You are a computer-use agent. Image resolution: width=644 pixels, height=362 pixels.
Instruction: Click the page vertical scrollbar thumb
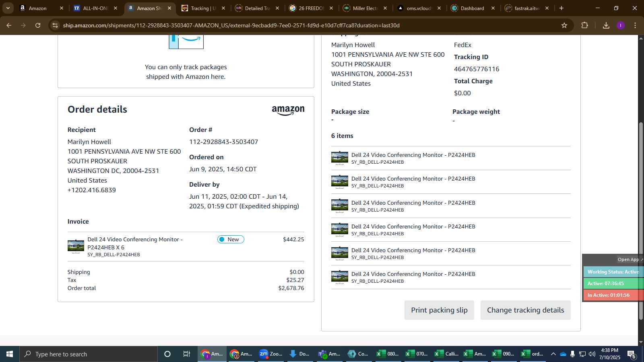tap(641, 221)
